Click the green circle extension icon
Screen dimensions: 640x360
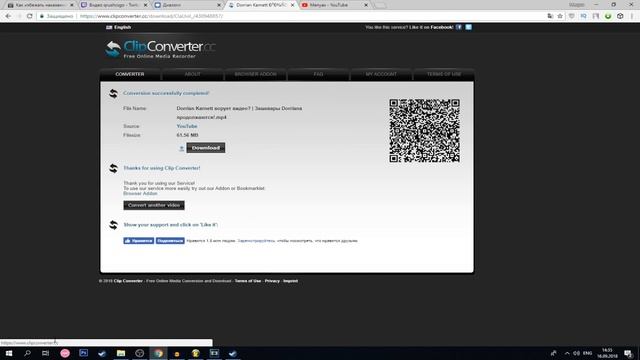point(608,16)
